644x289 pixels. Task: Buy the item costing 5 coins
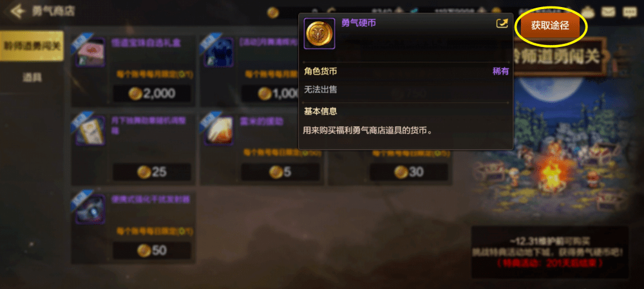tap(280, 172)
